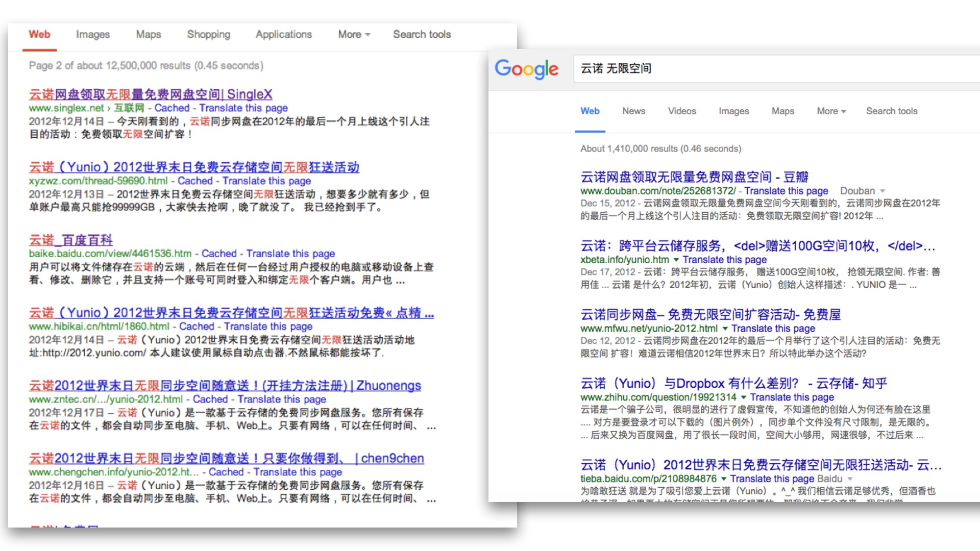Click the Google logo in right window
This screenshot has width=980, height=551.
click(x=526, y=69)
